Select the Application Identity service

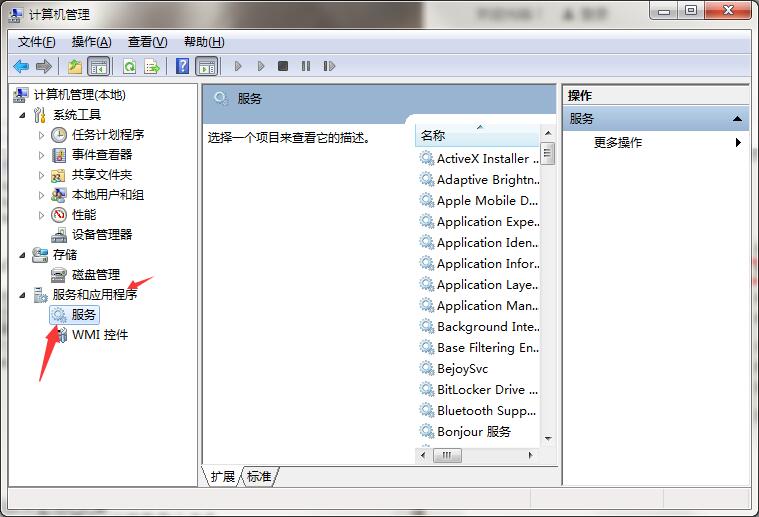[479, 243]
